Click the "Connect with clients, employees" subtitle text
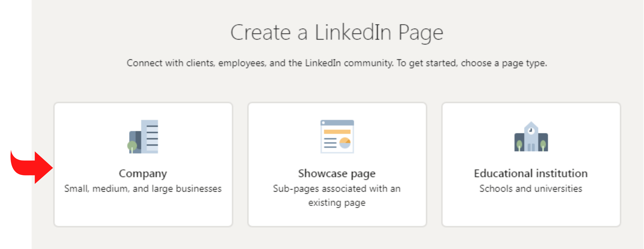This screenshot has height=249, width=644. pos(337,63)
